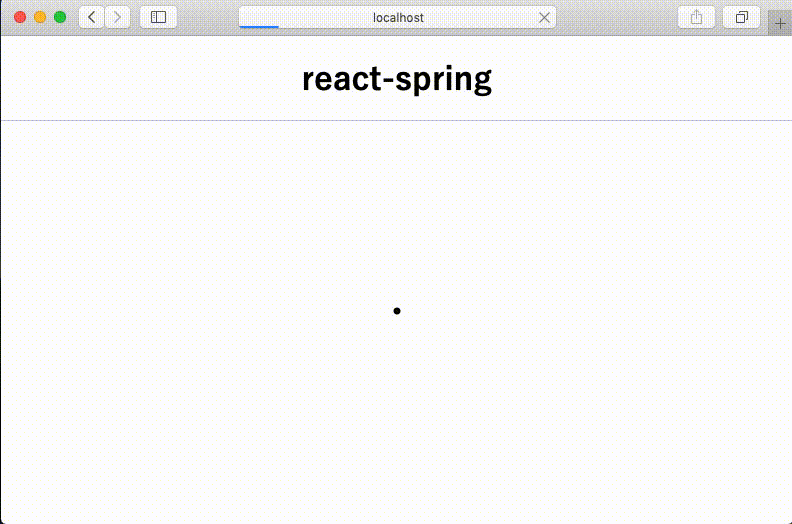Go back with the Safari back arrow
Image resolution: width=792 pixels, height=524 pixels.
coord(91,17)
